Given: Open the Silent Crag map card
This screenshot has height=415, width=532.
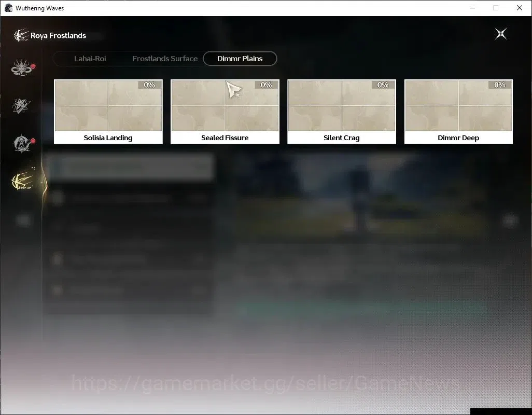Looking at the screenshot, I should (x=342, y=112).
